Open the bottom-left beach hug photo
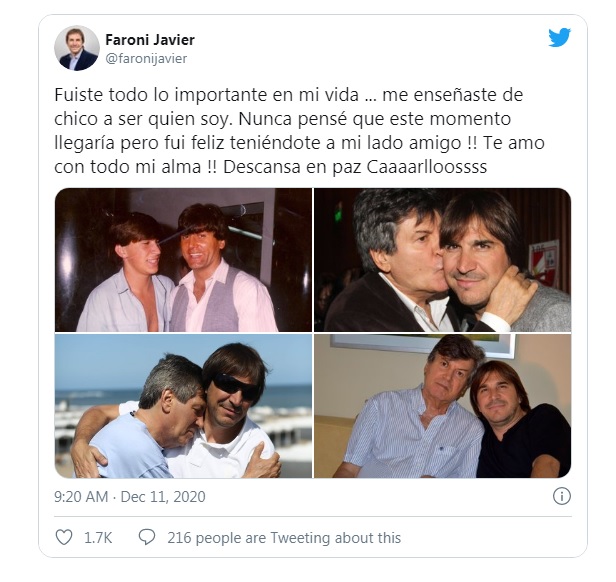616x582 pixels. click(182, 406)
